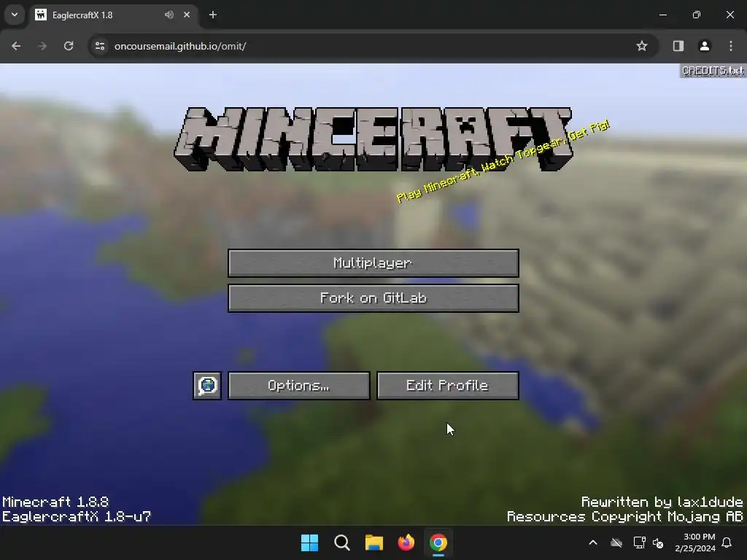Expand the tab search dropdown
The height and width of the screenshot is (560, 747).
point(15,15)
